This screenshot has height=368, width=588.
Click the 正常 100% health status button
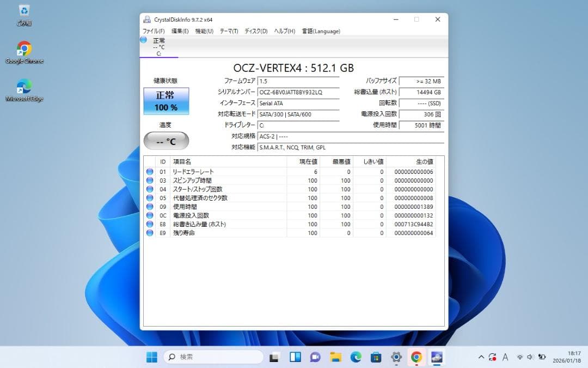click(166, 101)
